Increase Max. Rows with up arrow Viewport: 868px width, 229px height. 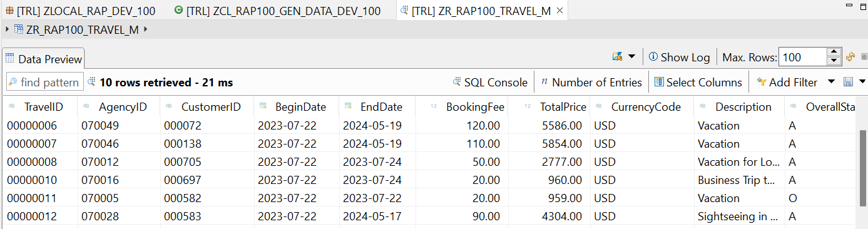pyautogui.click(x=834, y=53)
